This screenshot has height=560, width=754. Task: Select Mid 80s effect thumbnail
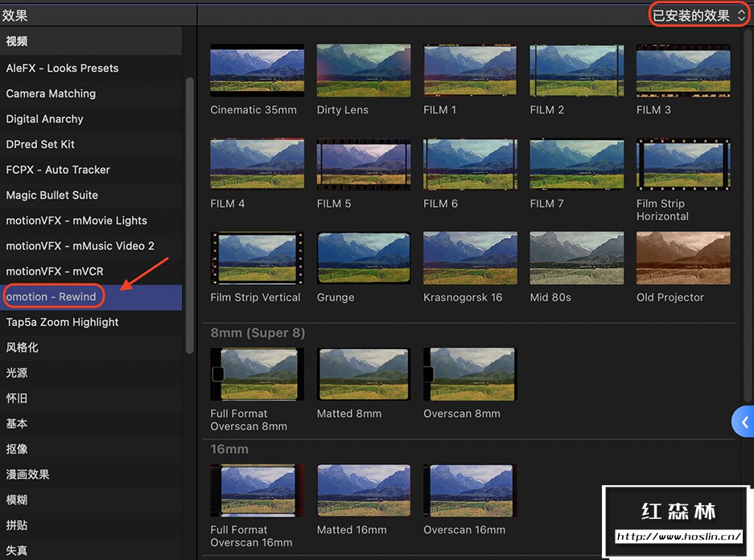(x=576, y=258)
